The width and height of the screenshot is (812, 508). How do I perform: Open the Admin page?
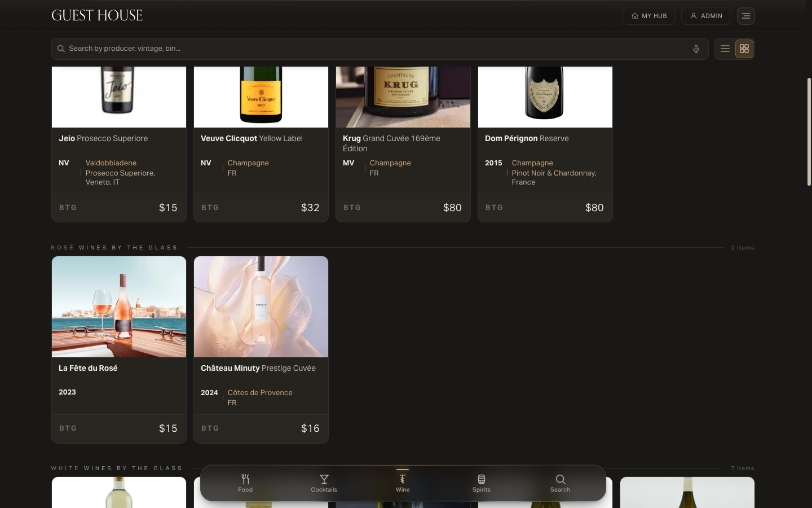[706, 16]
